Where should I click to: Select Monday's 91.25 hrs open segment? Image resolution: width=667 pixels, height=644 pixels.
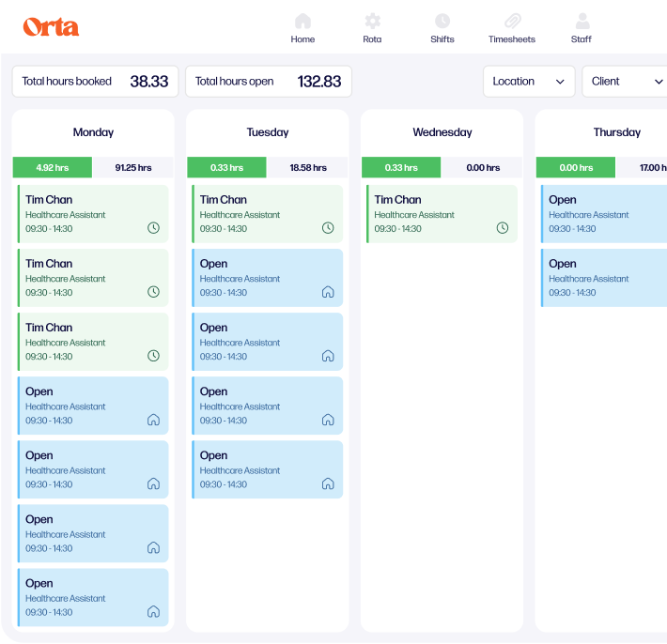[x=132, y=168]
